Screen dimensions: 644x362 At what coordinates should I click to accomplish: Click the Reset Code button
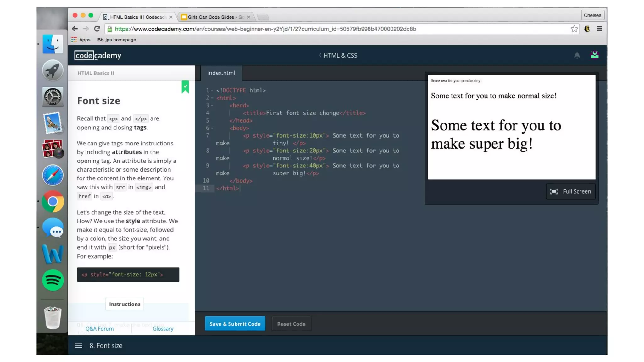(x=291, y=324)
